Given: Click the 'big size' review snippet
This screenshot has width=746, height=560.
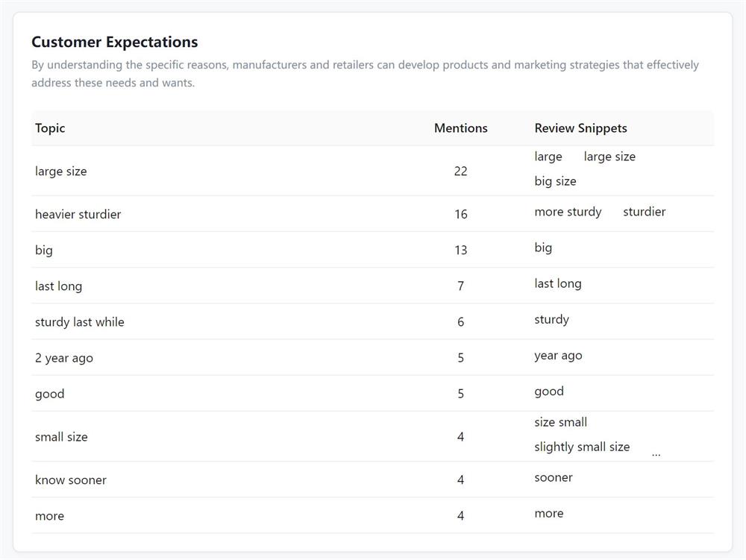Looking at the screenshot, I should 555,182.
